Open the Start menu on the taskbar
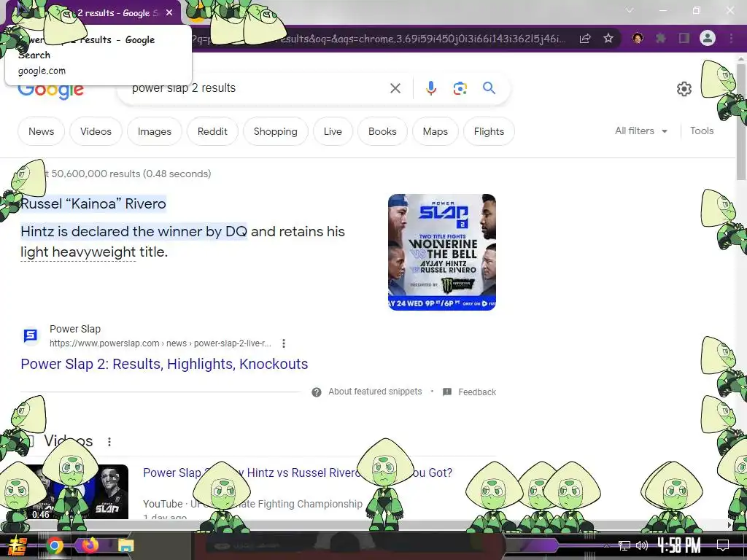 (18, 545)
